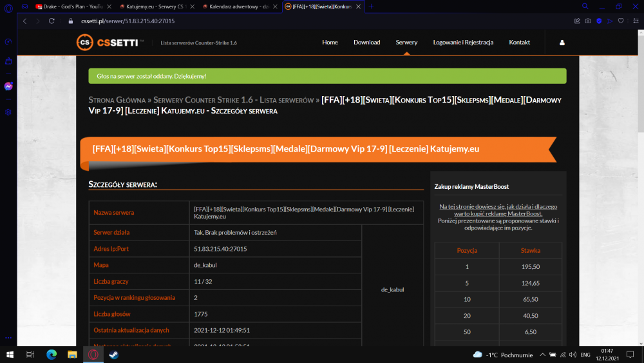Image resolution: width=644 pixels, height=363 pixels.
Task: Follow Serwery Counter Strike 1.6 breadcrumb link
Action: coord(233,101)
